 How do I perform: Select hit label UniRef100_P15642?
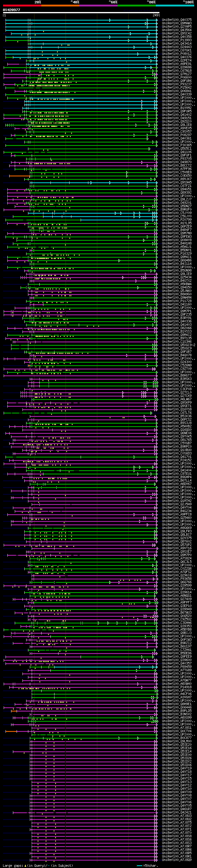tap(177, 88)
